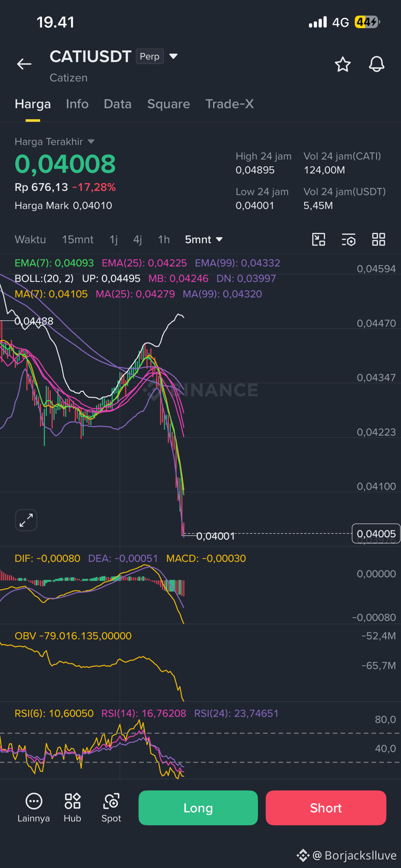This screenshot has height=868, width=401.
Task: Tap High 24 jam value 0,04895
Action: pos(255,170)
